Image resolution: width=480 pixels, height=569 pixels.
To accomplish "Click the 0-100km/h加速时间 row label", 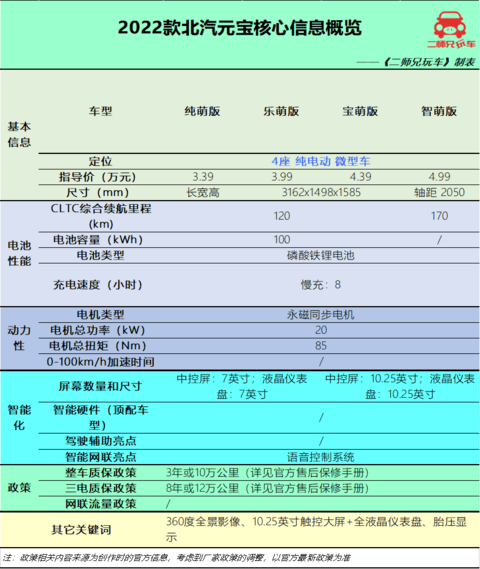I will pos(100,361).
